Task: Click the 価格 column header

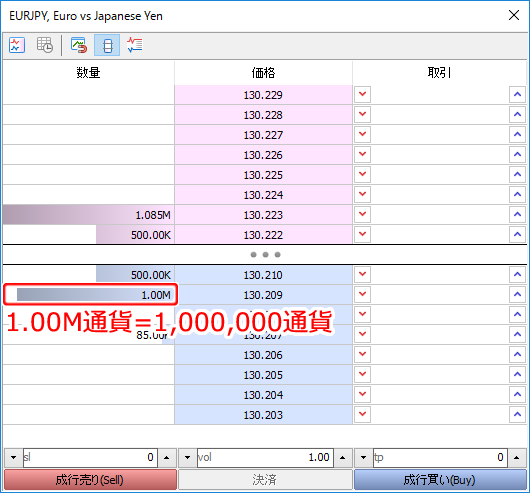Action: coord(263,72)
